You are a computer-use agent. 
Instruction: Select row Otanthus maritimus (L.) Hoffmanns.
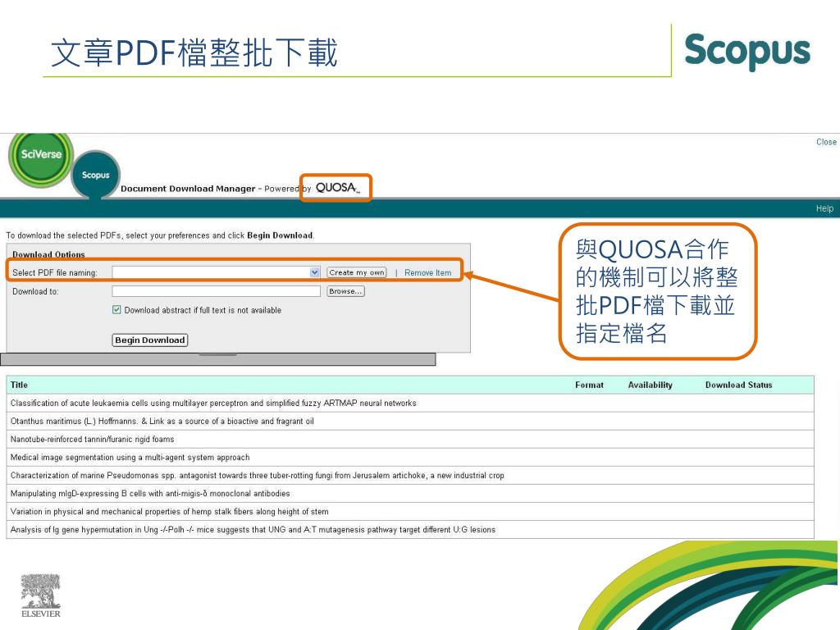pyautogui.click(x=410, y=421)
